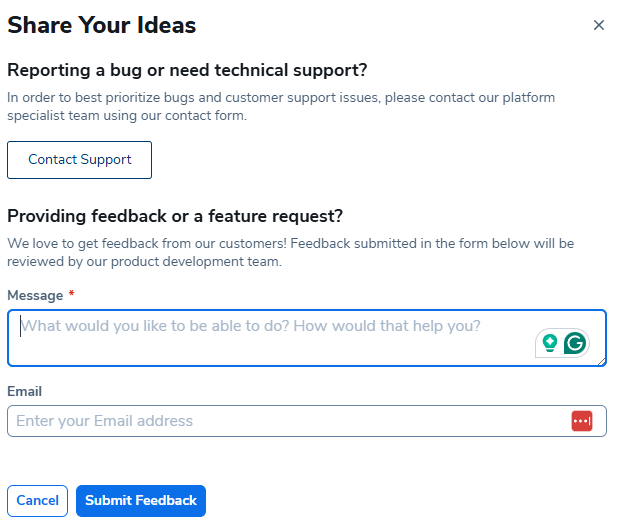Click the message box resize handle

pyautogui.click(x=601, y=361)
